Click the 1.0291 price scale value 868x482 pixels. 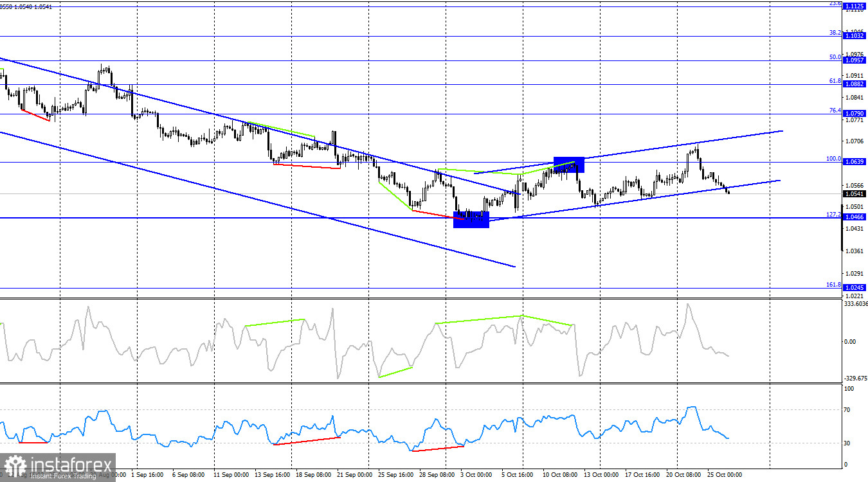pyautogui.click(x=854, y=274)
